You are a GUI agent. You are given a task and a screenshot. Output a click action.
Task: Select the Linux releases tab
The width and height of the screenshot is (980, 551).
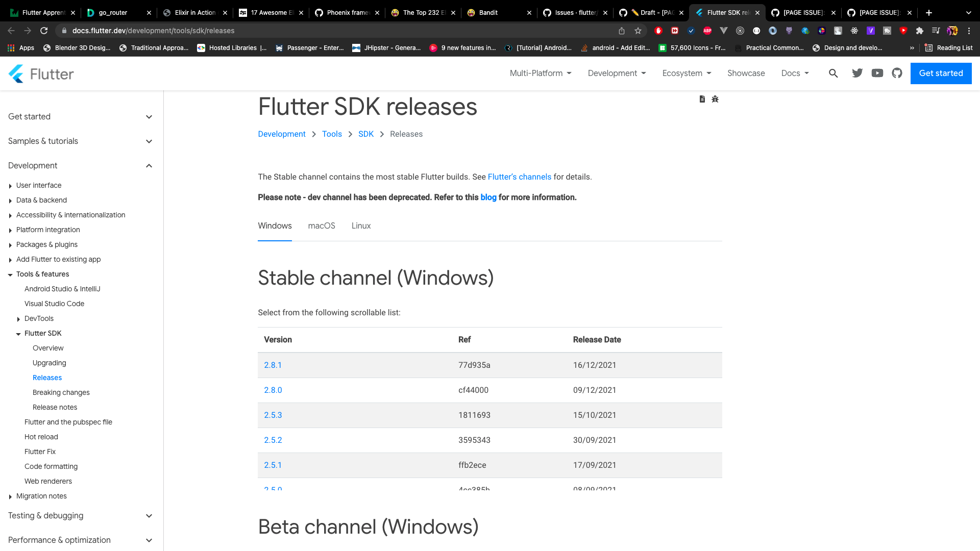pos(361,226)
